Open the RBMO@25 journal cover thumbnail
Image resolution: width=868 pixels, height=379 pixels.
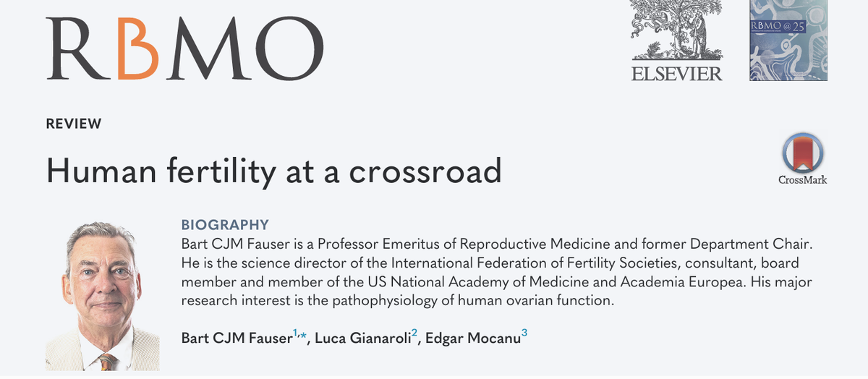tap(788, 40)
